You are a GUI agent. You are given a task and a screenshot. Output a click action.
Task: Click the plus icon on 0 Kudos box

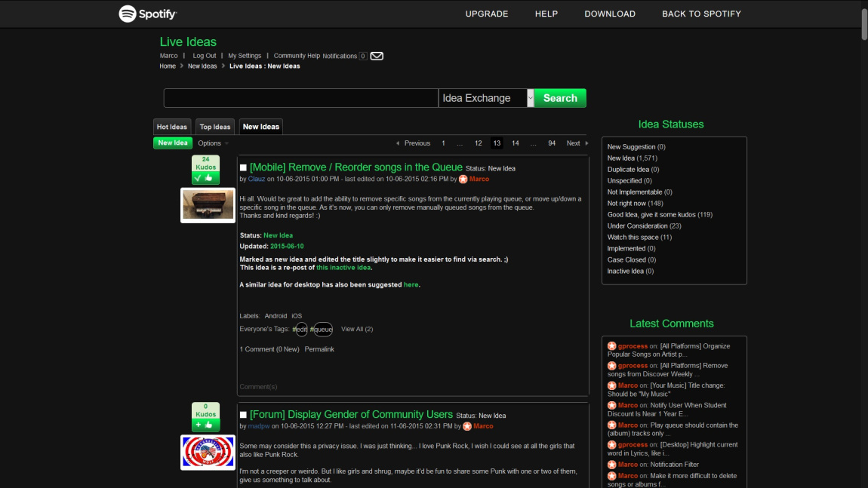coord(199,425)
